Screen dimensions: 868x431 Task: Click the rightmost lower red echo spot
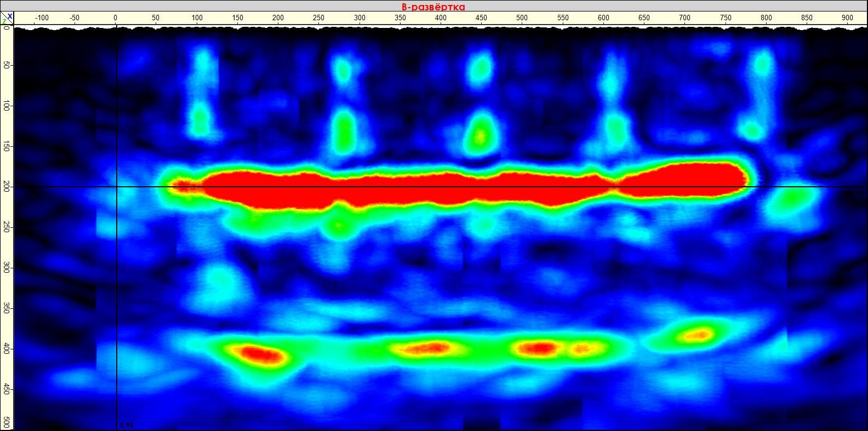(698, 334)
